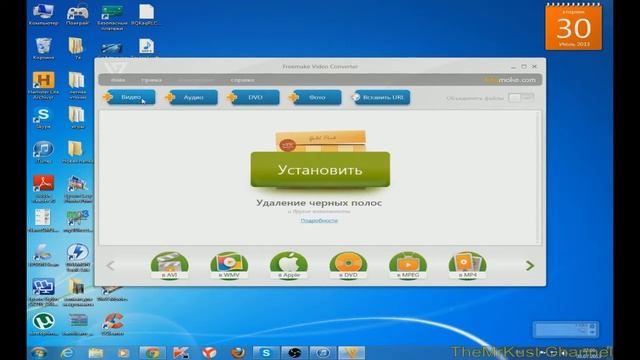This screenshot has width=640, height=360.
Task: Add photos with the Фото button
Action: point(317,98)
